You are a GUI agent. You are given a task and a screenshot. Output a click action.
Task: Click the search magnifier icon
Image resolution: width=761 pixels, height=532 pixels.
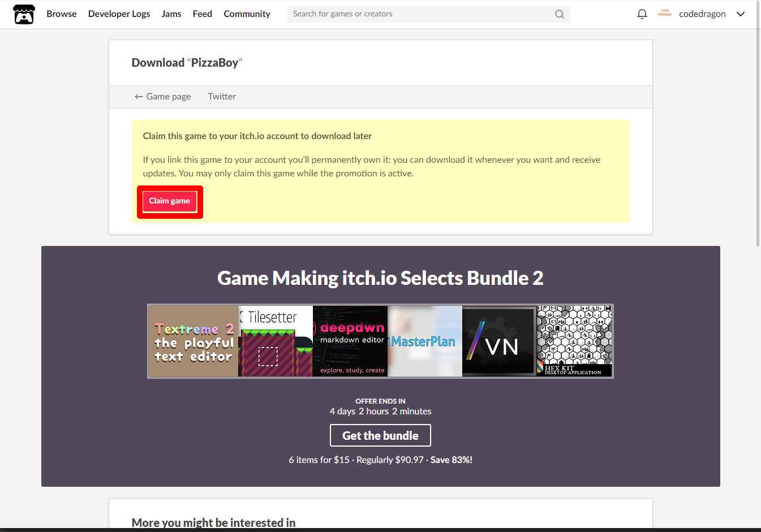(x=559, y=14)
